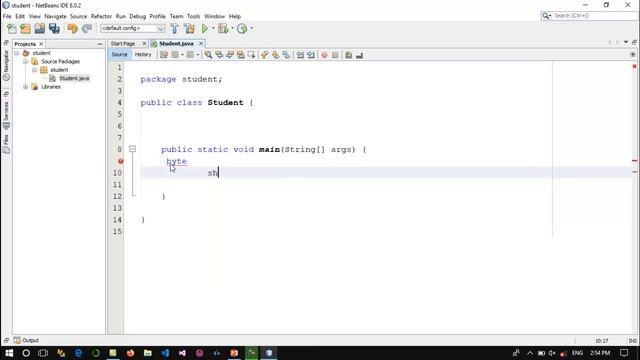Toggle Highlight Search in the editor toolbar

click(x=240, y=55)
